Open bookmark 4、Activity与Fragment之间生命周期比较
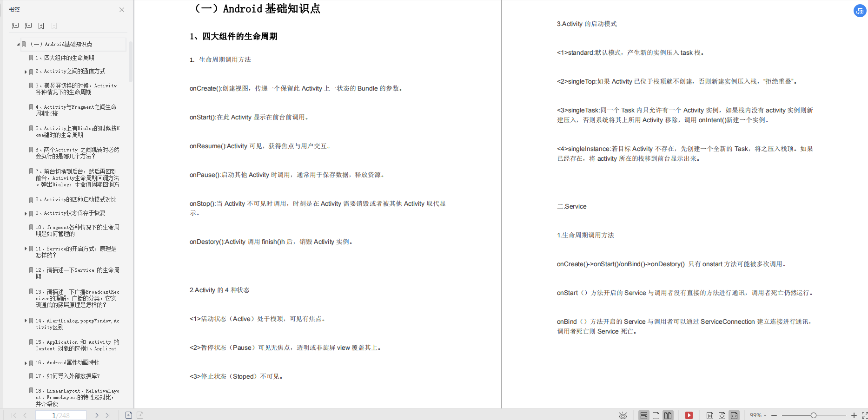The width and height of the screenshot is (868, 420). coord(76,110)
